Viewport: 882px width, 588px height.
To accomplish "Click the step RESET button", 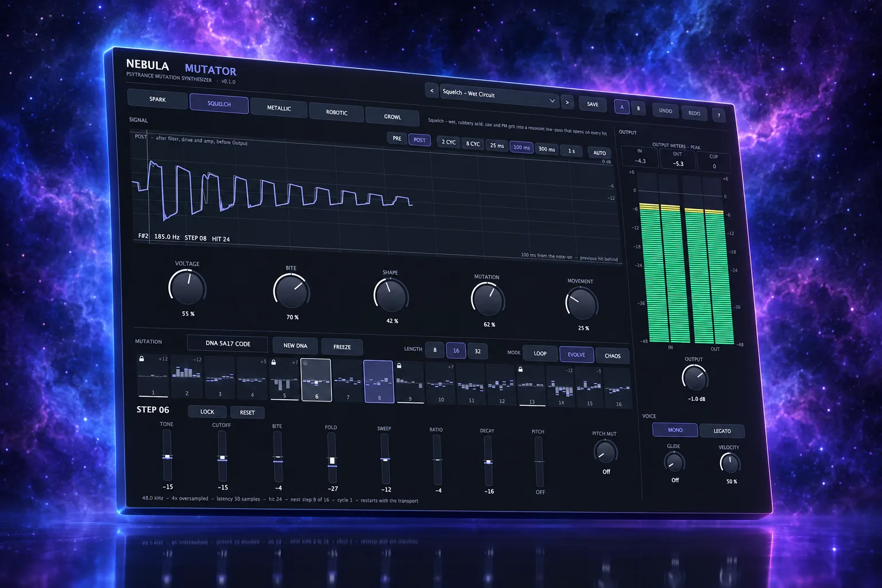I will point(247,412).
